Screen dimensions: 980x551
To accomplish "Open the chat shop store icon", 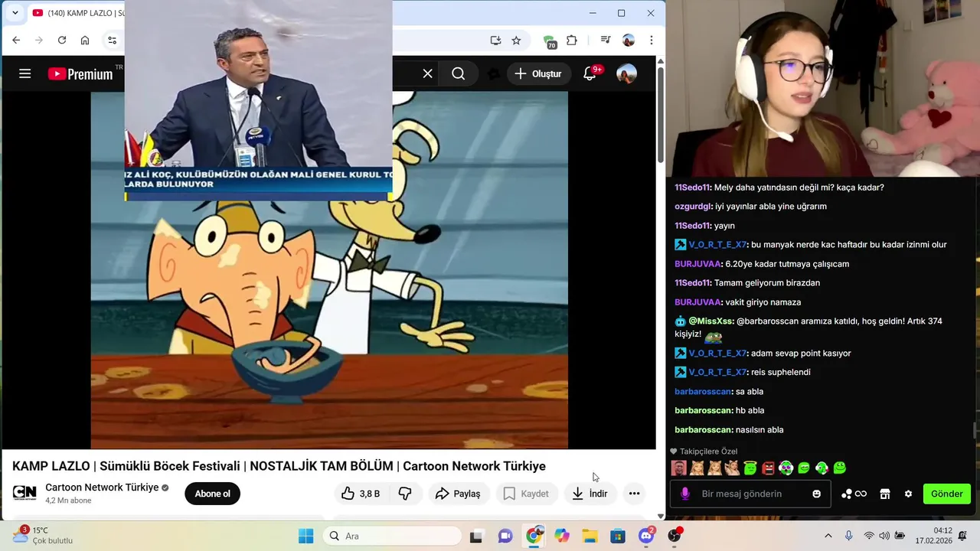I will click(x=885, y=494).
